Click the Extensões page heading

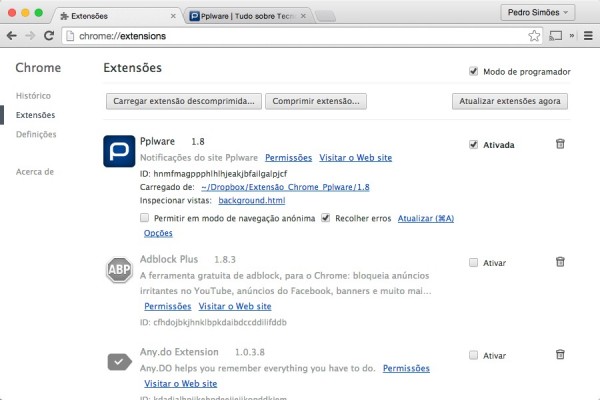coord(132,68)
